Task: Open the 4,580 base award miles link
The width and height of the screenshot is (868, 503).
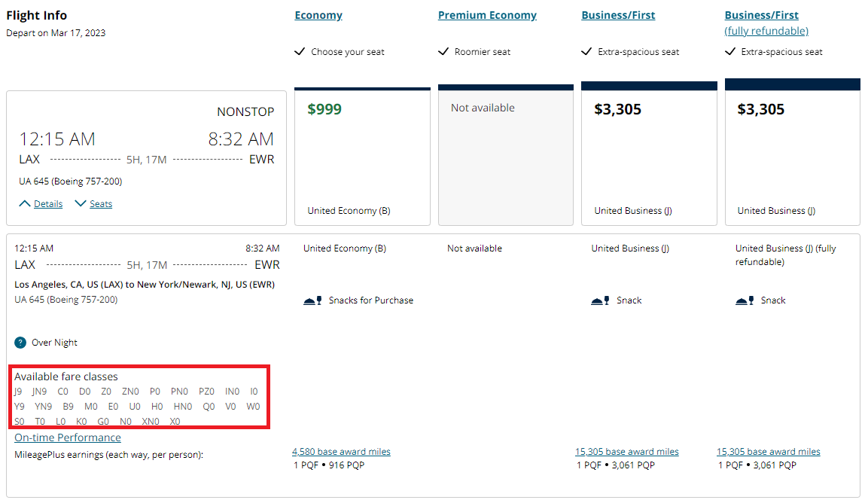Action: click(x=341, y=451)
